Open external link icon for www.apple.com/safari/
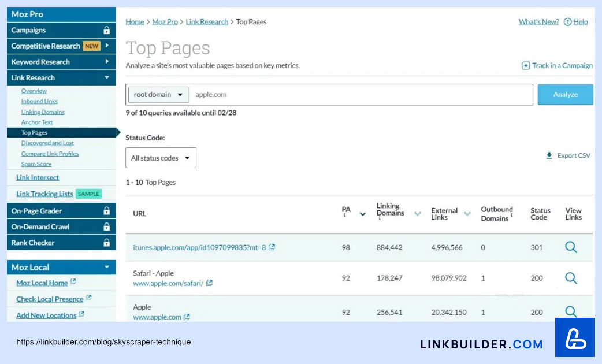Viewport: 602px width, 364px height. tap(209, 283)
